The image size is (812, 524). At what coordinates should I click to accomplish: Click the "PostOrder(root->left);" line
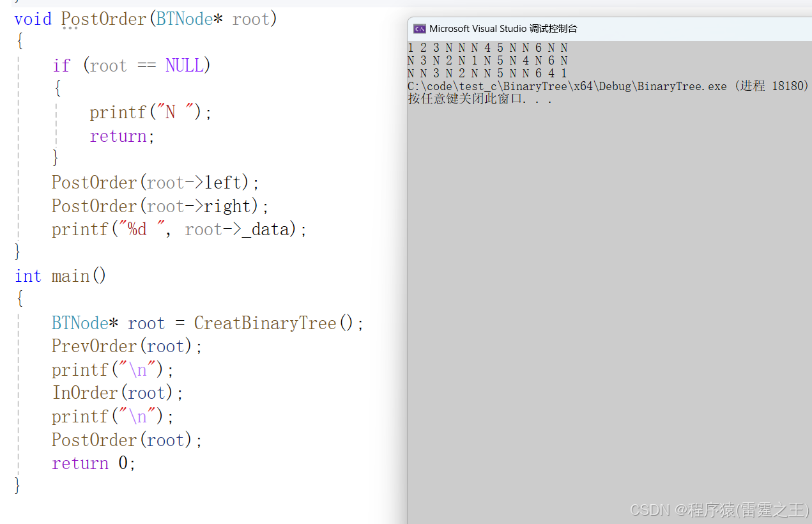coord(156,183)
